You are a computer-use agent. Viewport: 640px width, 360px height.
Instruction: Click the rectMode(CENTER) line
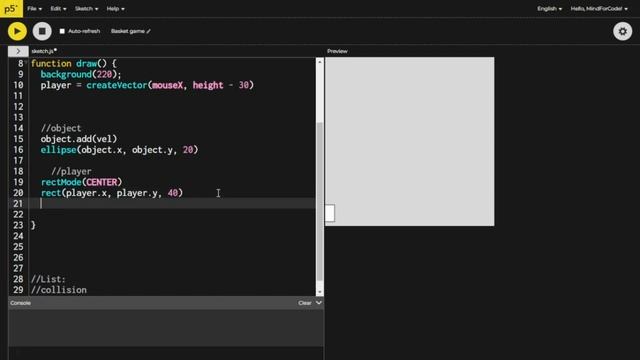pyautogui.click(x=81, y=182)
